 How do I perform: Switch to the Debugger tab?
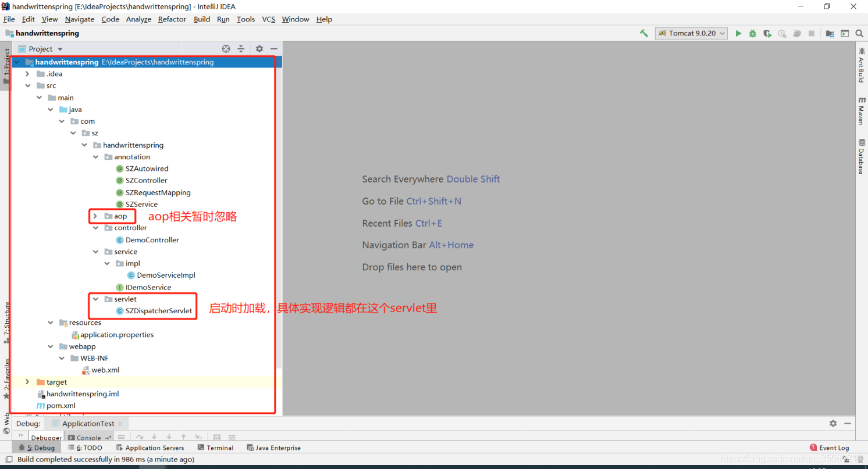click(x=47, y=438)
